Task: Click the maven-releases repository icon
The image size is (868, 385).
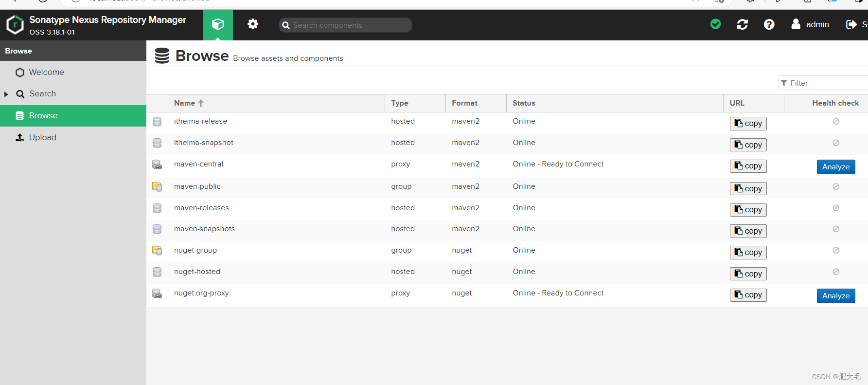Action: tap(157, 208)
